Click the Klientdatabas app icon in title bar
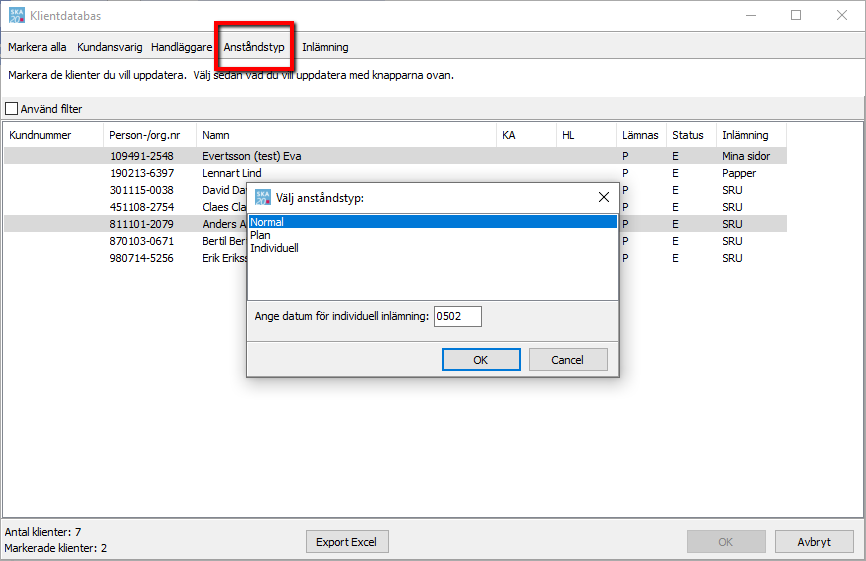This screenshot has height=561, width=866. (17, 15)
